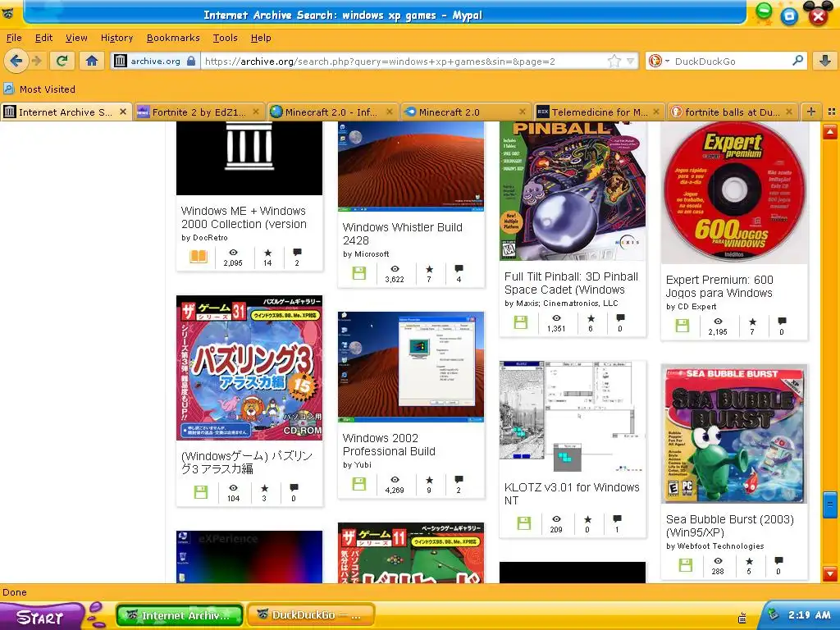This screenshot has width=840, height=630.
Task: Open the File menu
Action: pyautogui.click(x=14, y=38)
